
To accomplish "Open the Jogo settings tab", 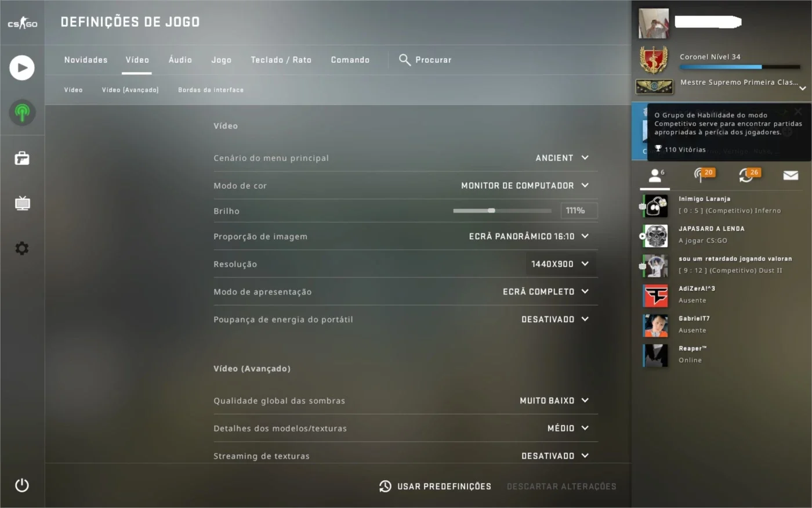I will pyautogui.click(x=221, y=60).
